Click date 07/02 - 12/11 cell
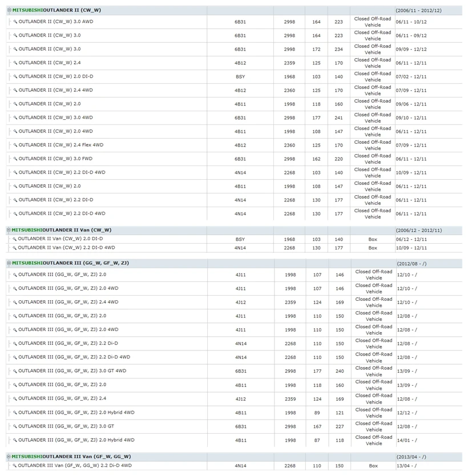The height and width of the screenshot is (476, 468). 411,77
